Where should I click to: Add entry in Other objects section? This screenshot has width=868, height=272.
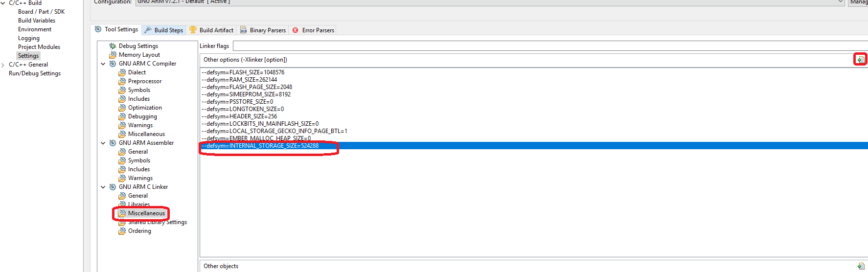coord(861,266)
